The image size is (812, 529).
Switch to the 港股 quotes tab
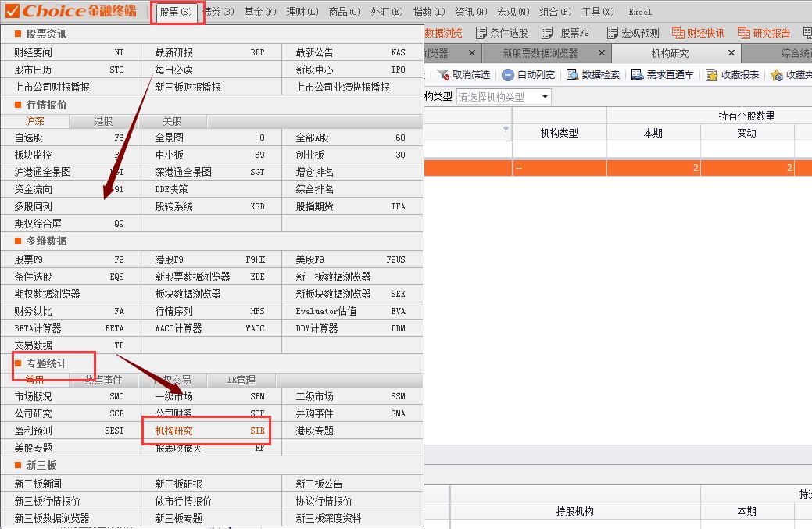(x=103, y=121)
